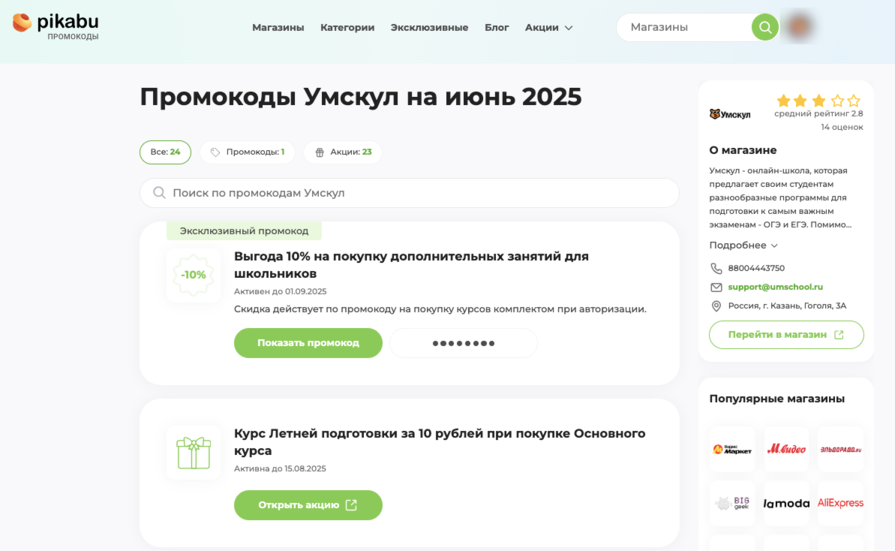The image size is (895, 551).
Task: Click the Эксклюзивный промокод label
Action: (244, 231)
